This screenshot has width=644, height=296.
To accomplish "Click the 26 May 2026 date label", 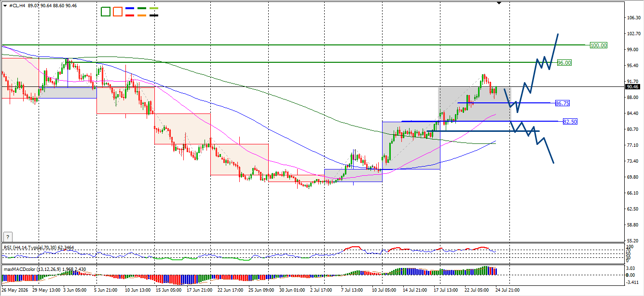I will (x=14, y=290).
